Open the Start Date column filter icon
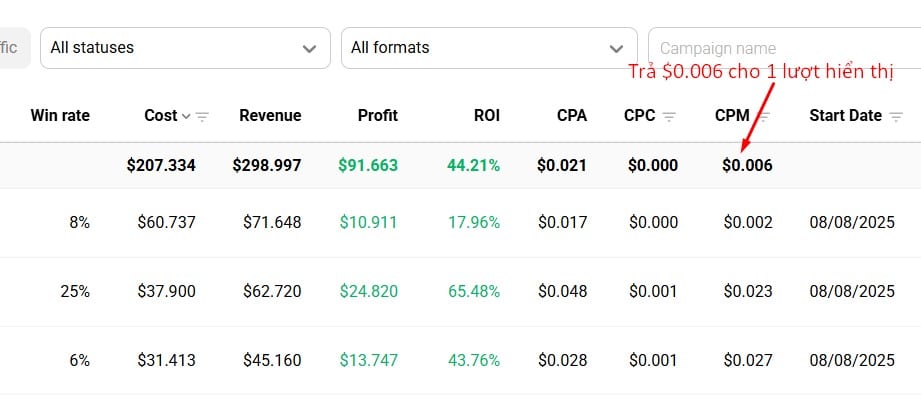 coord(896,117)
